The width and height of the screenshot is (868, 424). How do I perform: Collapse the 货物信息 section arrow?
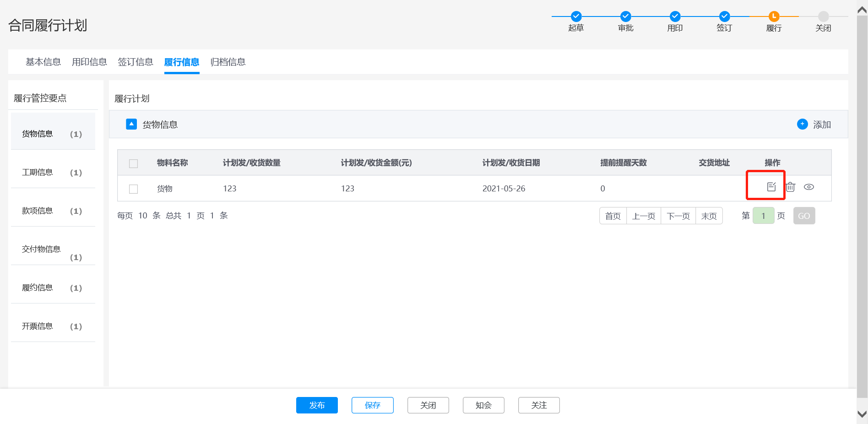tap(131, 124)
